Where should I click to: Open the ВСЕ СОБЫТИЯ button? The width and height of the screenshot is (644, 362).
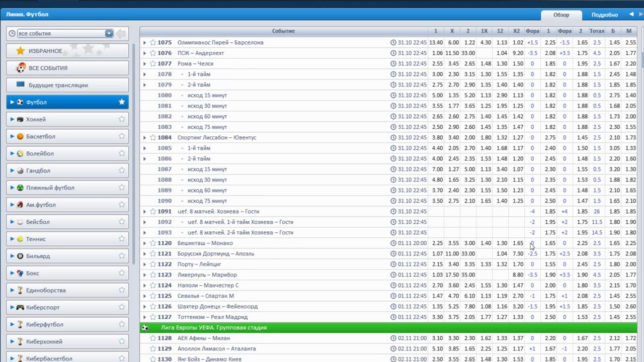point(67,68)
